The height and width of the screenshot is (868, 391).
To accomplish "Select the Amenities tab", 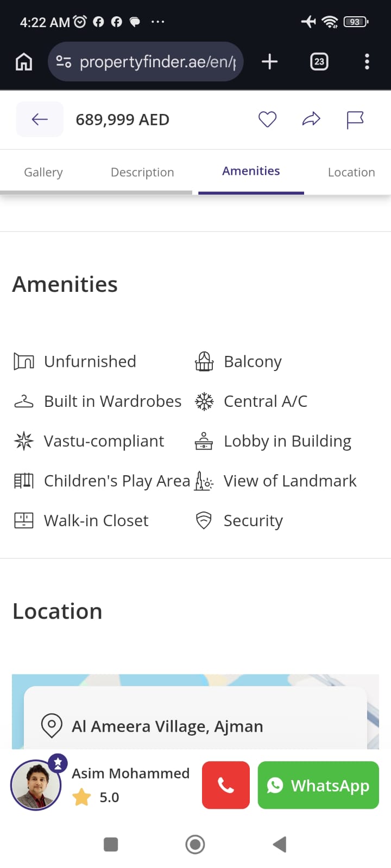I will [251, 171].
